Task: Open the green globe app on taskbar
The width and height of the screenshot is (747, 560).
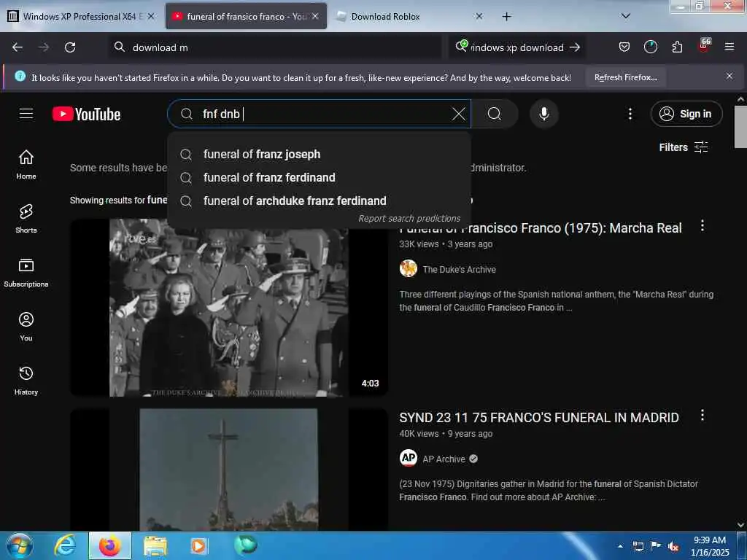Action: pos(245,544)
